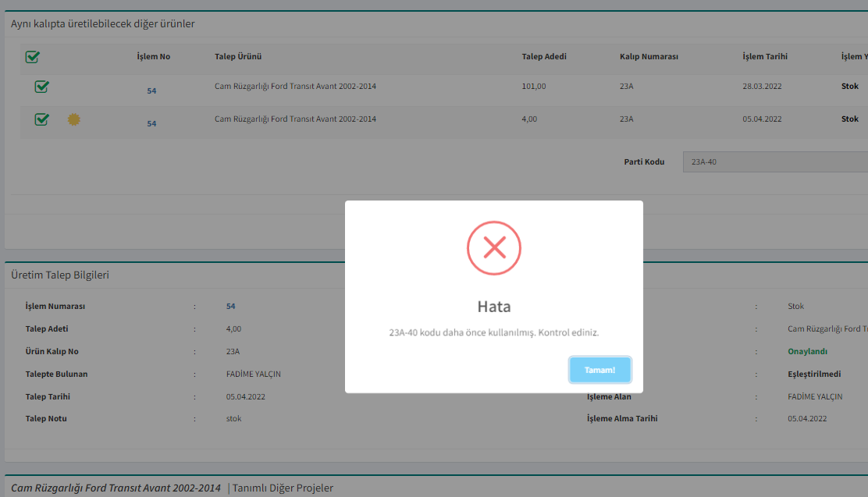Image resolution: width=868 pixels, height=497 pixels.
Task: Click the Tanımlı Diğer Projeler section title
Action: tap(283, 488)
